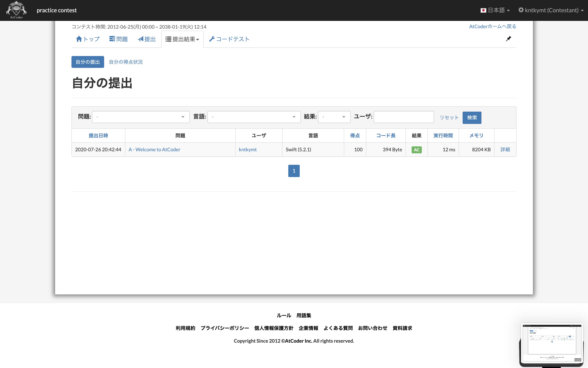The width and height of the screenshot is (588, 368).
Task: Click the 2020-07-26 20:42:44 timestamp cell
Action: (x=98, y=150)
